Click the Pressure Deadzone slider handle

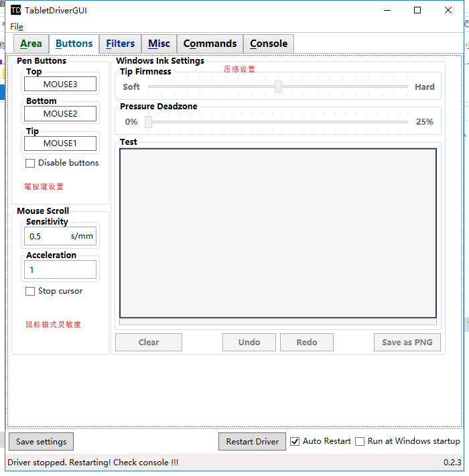click(x=148, y=122)
